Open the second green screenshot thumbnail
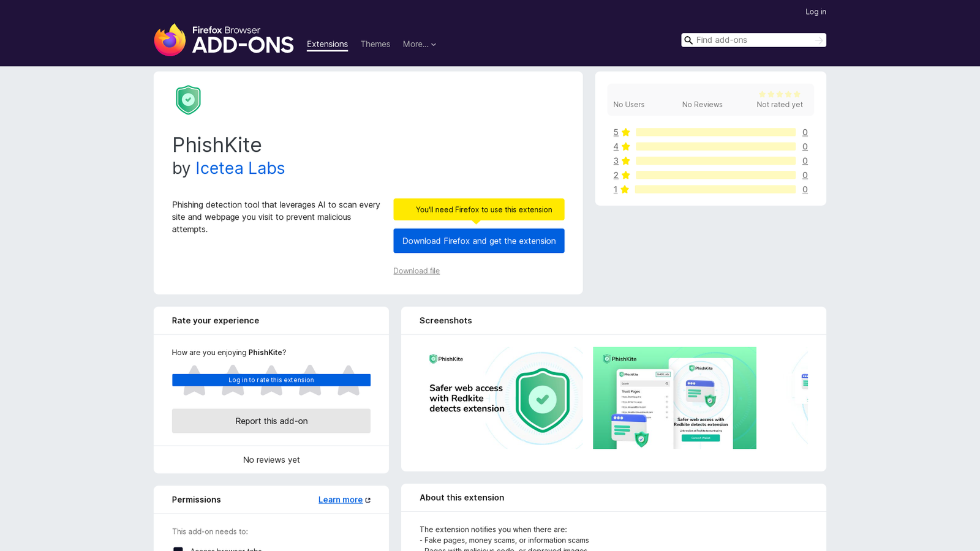This screenshot has height=551, width=980. click(x=674, y=398)
